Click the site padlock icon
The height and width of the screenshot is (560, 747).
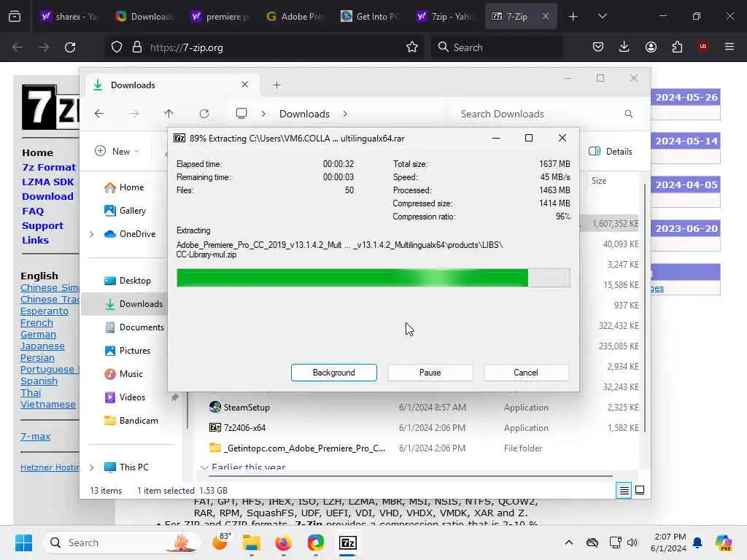pos(137,47)
